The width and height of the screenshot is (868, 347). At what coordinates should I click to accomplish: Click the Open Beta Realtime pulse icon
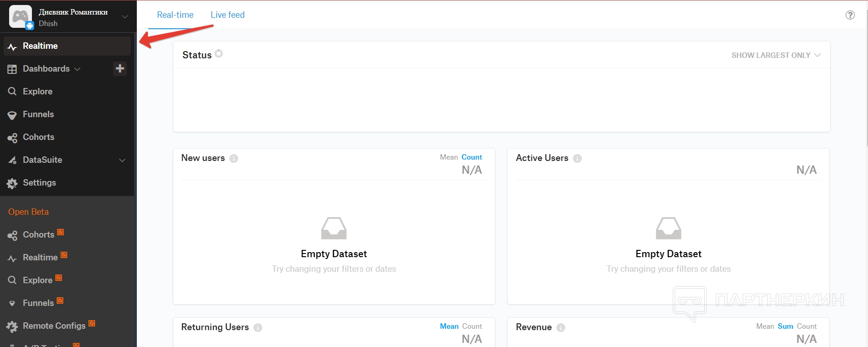(x=12, y=258)
